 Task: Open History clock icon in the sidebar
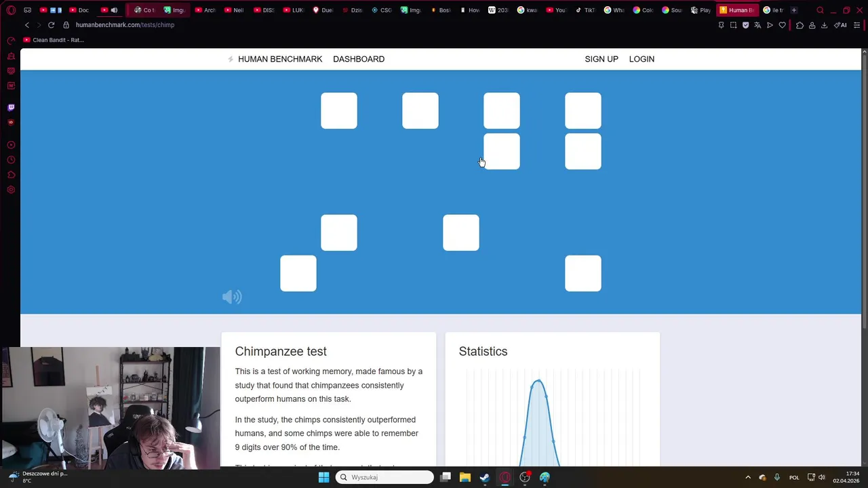11,160
